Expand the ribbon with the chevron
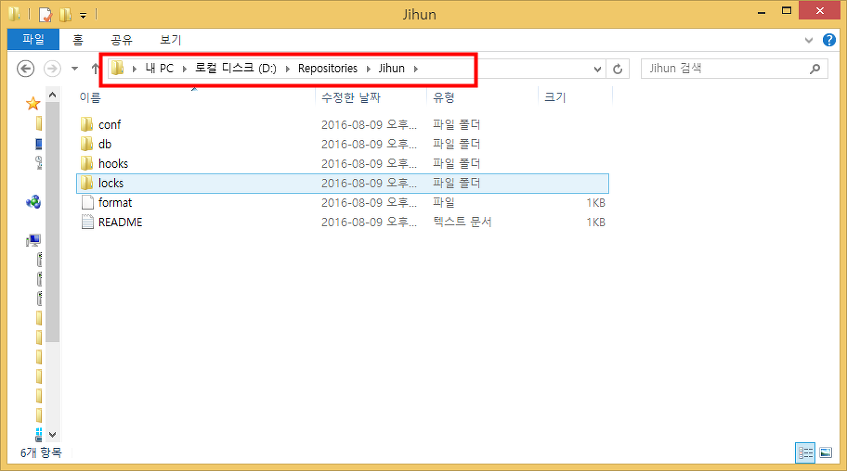Image resolution: width=847 pixels, height=471 pixels. (x=809, y=40)
